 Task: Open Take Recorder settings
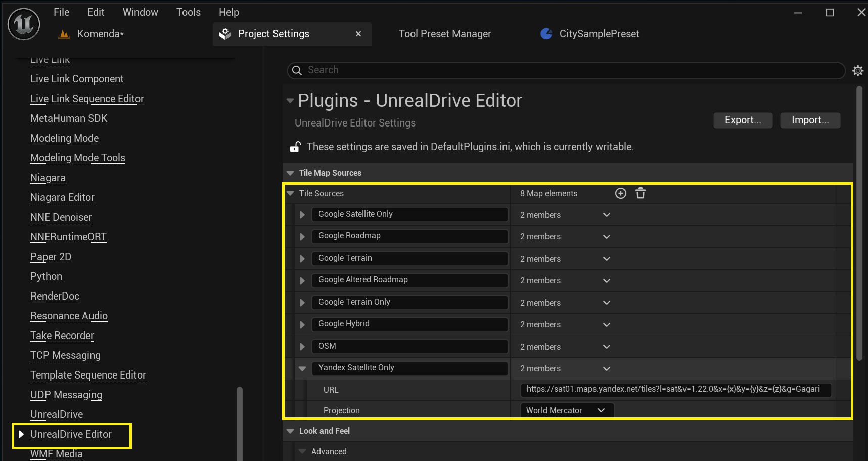coord(62,336)
